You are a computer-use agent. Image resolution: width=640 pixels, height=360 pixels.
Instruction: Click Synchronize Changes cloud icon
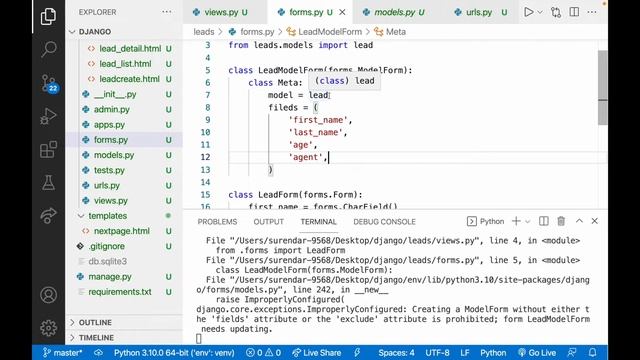(x=98, y=353)
